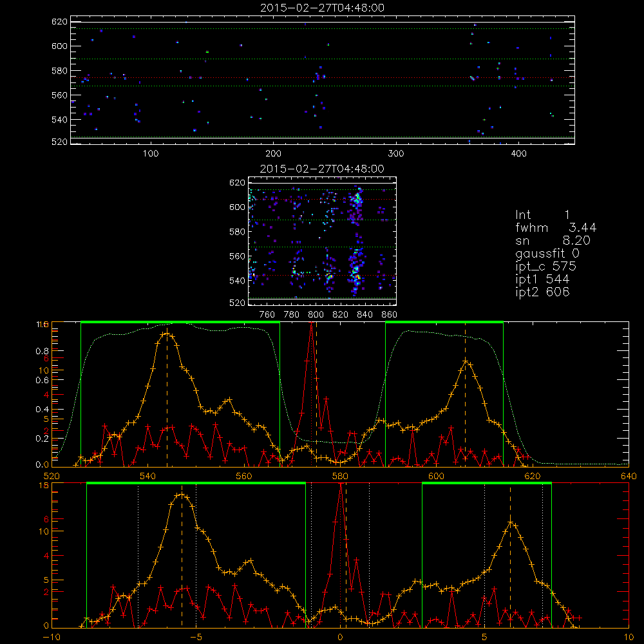This screenshot has height=644, width=644.
Task: Click the 'ipt1 544' value
Action: 542,279
